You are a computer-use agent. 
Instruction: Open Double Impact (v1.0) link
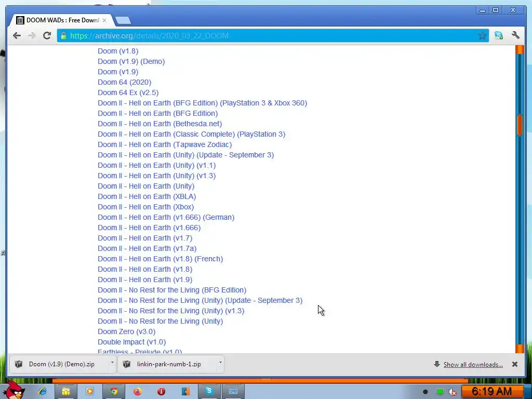[131, 342]
